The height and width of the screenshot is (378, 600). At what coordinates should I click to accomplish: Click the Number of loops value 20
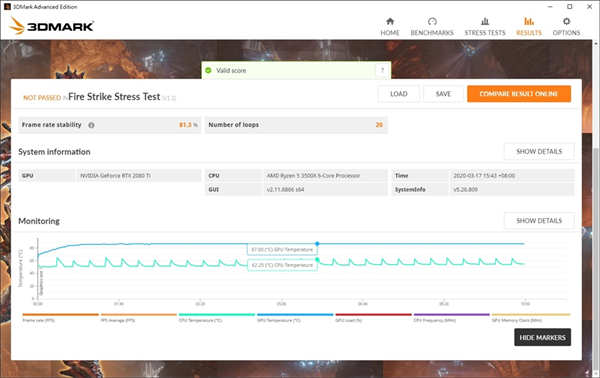(x=379, y=125)
